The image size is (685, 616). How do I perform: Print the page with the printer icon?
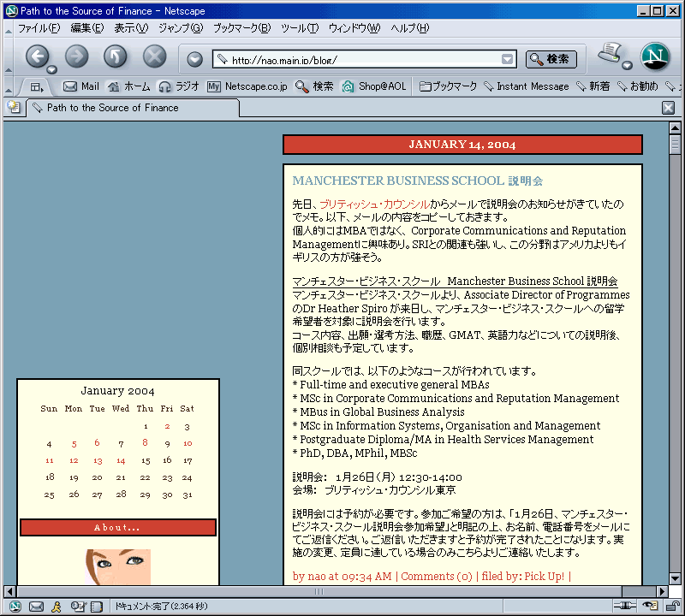pos(610,53)
